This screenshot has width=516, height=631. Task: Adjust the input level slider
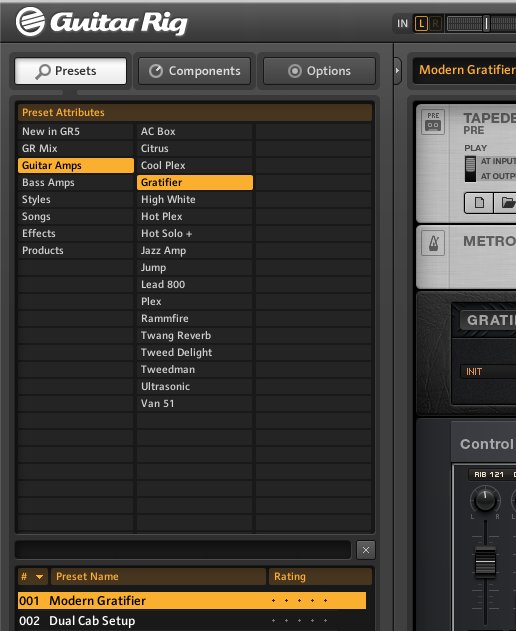[486, 24]
